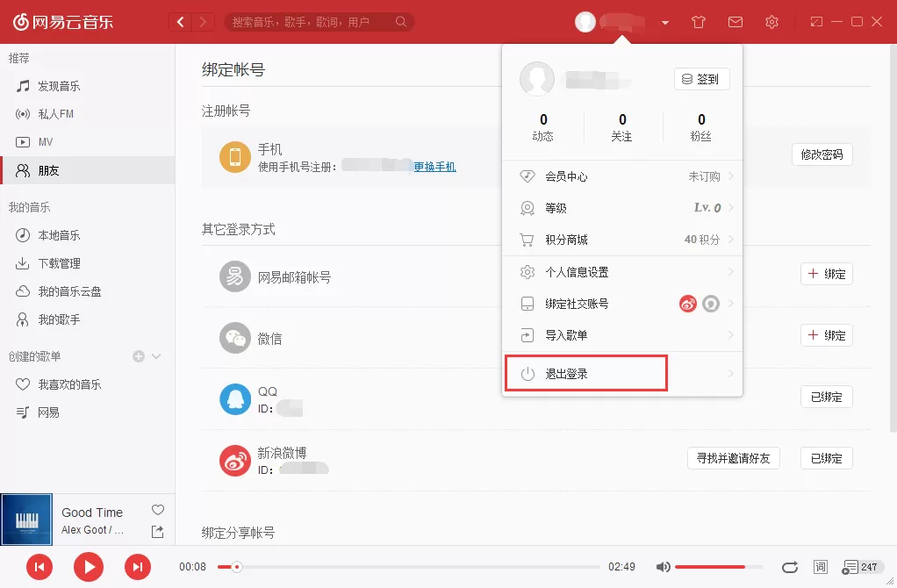This screenshot has width=897, height=588.
Task: Open the skin theme shirt icon
Action: point(698,22)
